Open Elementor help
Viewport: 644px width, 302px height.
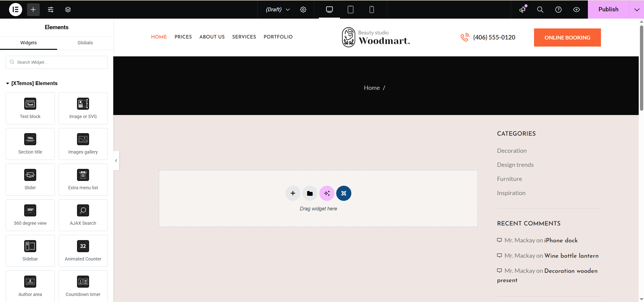[558, 10]
